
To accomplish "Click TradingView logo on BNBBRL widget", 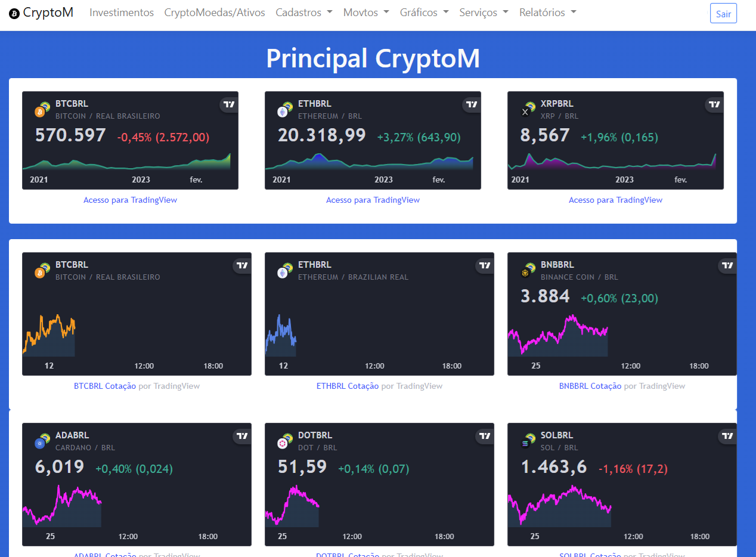I will pos(727,265).
